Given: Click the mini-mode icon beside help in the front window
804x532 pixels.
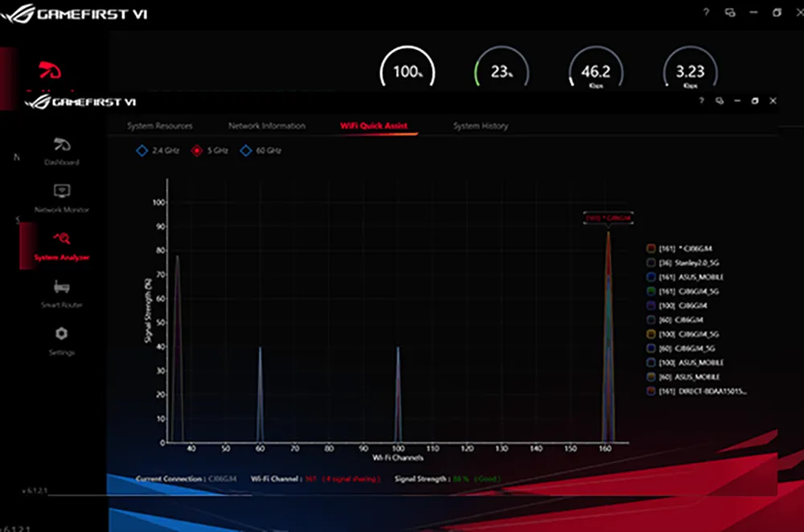Looking at the screenshot, I should coord(720,101).
